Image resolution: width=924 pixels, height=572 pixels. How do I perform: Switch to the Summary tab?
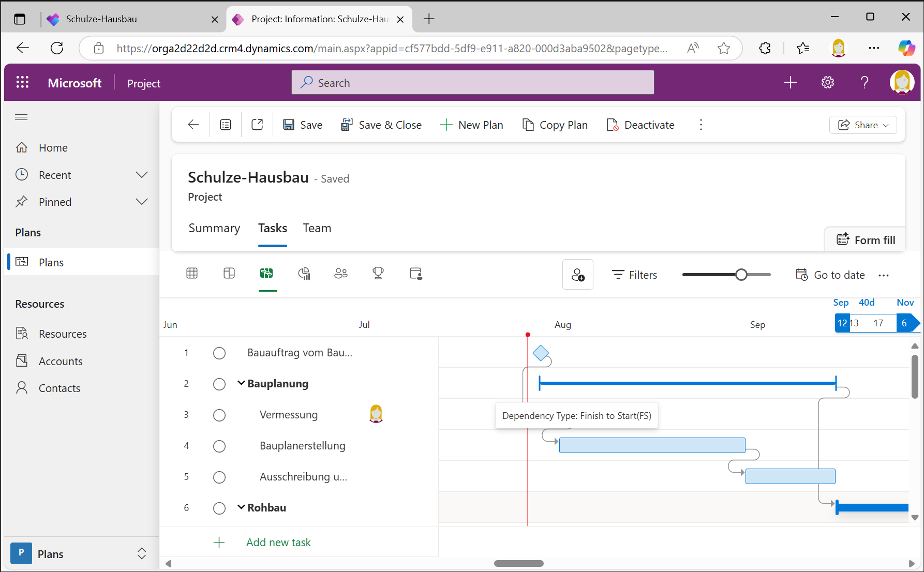(214, 228)
